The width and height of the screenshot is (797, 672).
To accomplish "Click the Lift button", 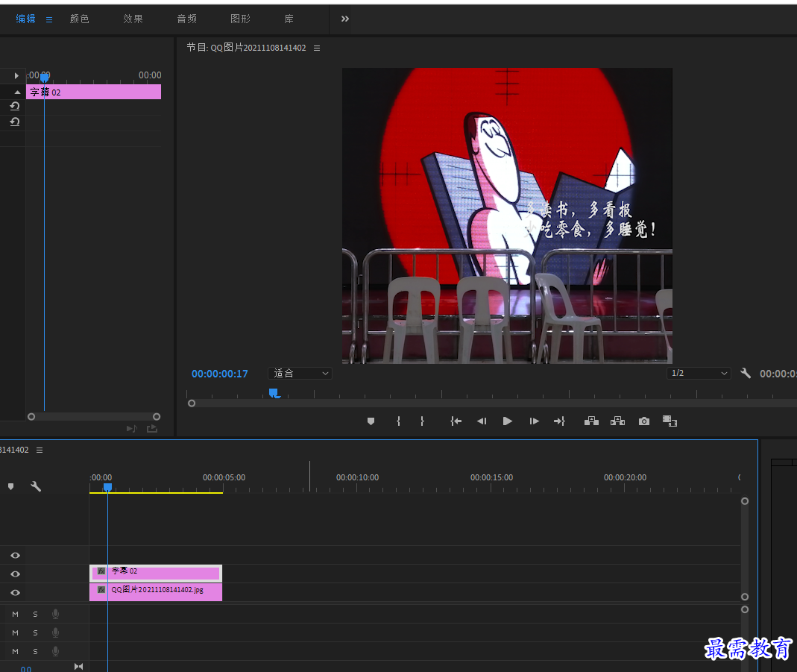I will coord(591,421).
